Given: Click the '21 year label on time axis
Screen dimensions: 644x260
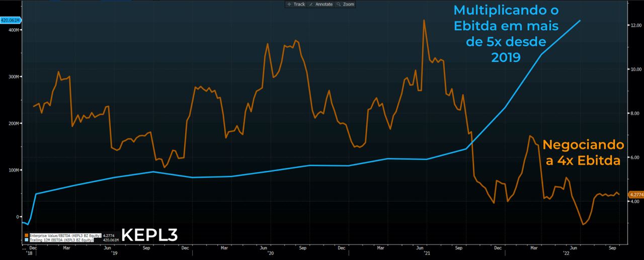Looking at the screenshot, I should [x=427, y=253].
